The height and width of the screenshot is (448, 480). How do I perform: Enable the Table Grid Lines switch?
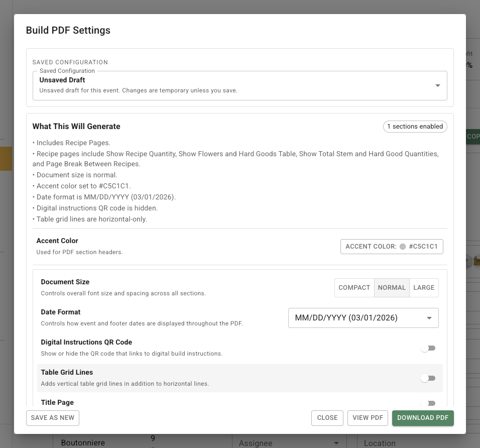coord(428,378)
